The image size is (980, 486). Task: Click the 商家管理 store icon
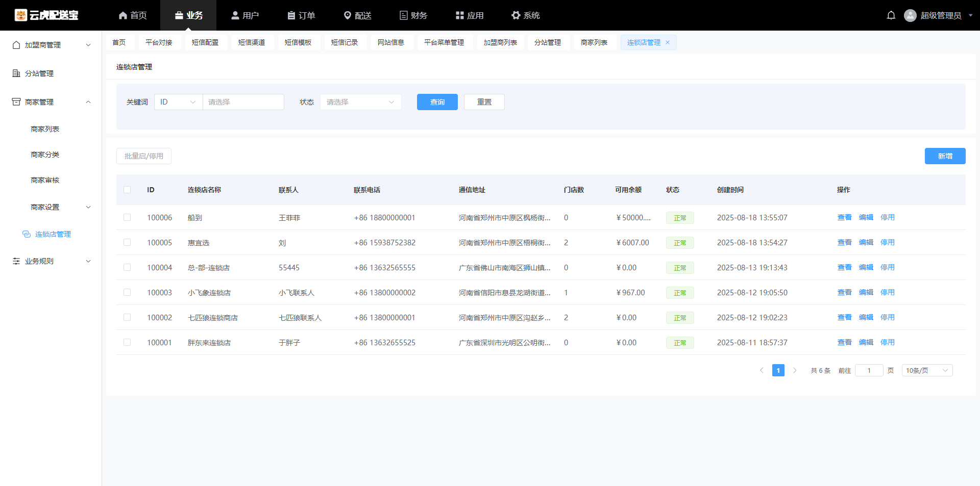click(x=16, y=102)
